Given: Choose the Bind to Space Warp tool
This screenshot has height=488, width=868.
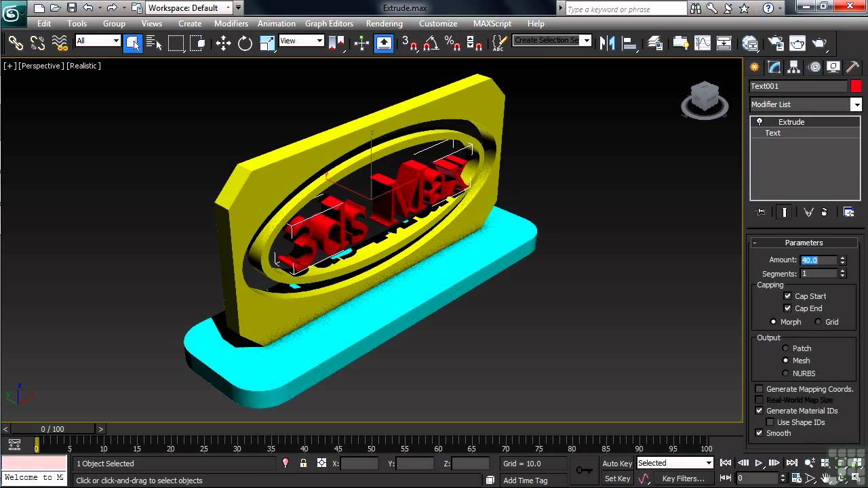Looking at the screenshot, I should coord(60,43).
